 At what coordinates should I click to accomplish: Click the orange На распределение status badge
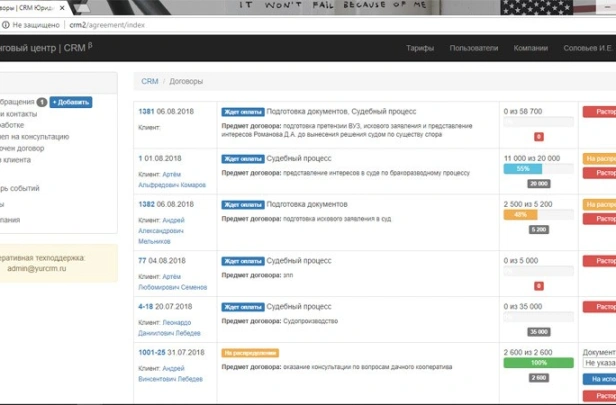tap(250, 352)
